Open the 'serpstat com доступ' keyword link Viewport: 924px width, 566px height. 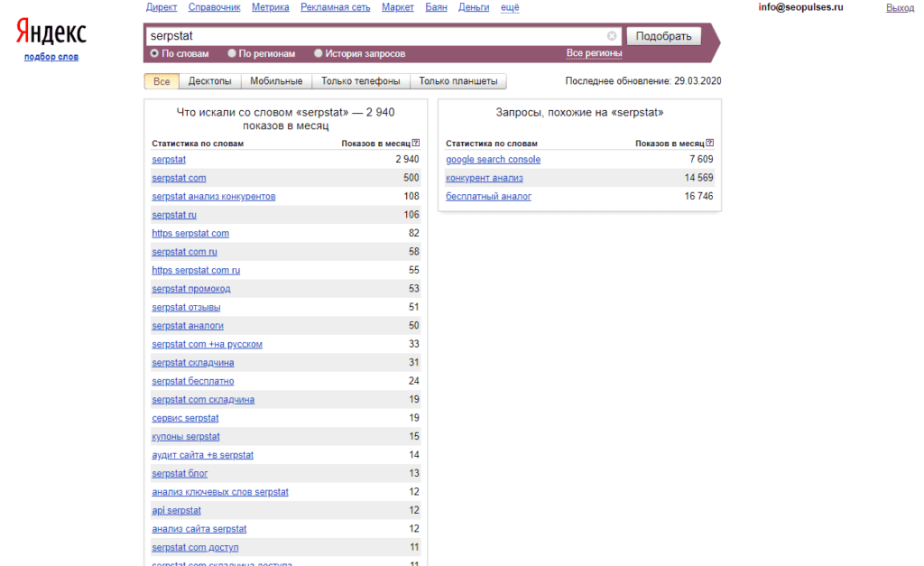point(195,547)
